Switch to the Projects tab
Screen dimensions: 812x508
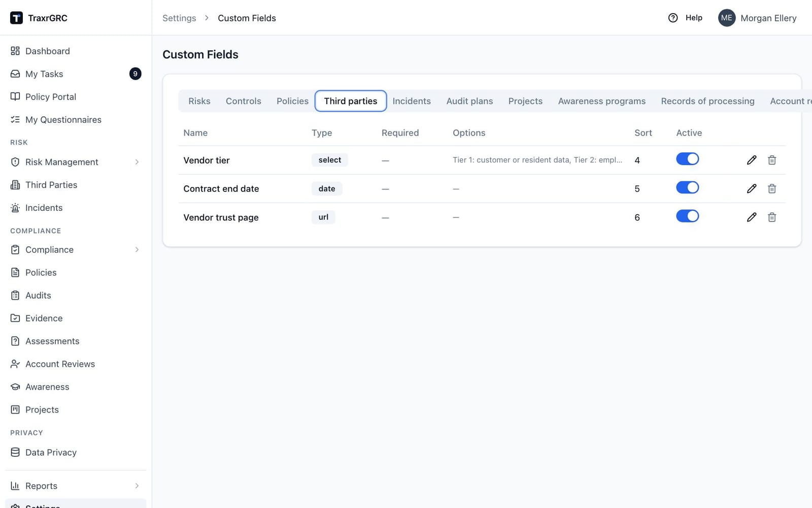click(525, 101)
